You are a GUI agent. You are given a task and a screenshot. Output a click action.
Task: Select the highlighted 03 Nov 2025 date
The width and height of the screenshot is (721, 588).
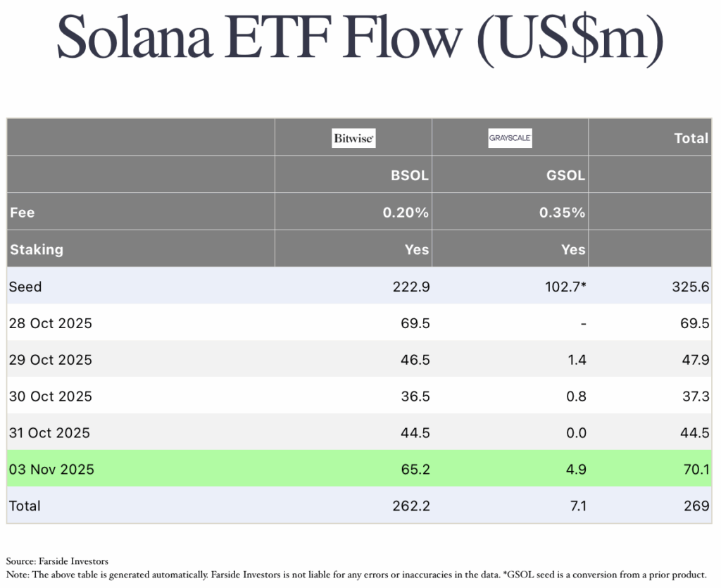coord(51,469)
